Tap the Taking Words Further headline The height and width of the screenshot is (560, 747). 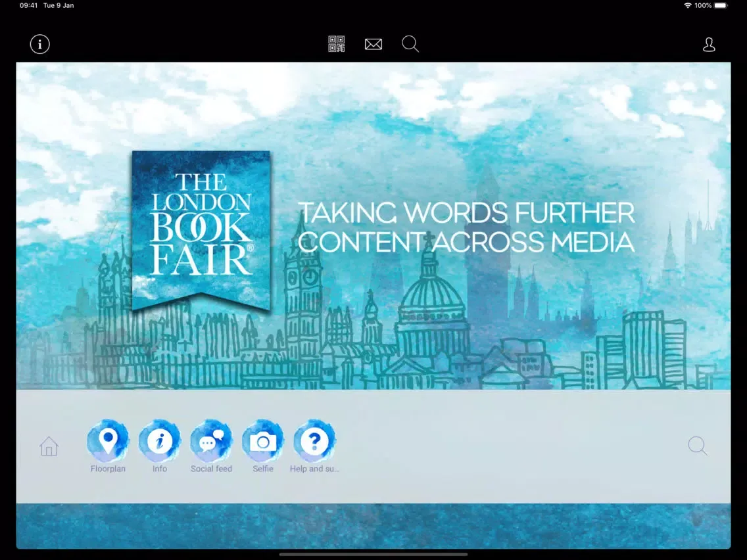[466, 212]
